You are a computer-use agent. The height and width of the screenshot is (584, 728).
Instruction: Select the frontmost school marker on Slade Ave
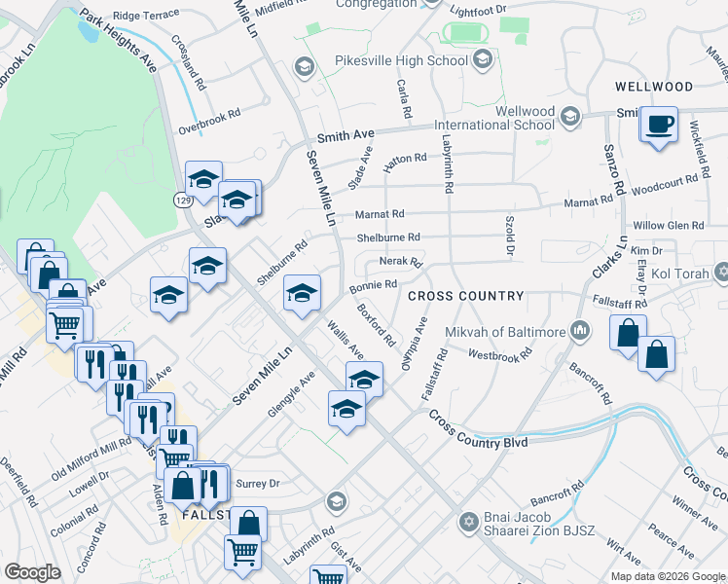237,201
